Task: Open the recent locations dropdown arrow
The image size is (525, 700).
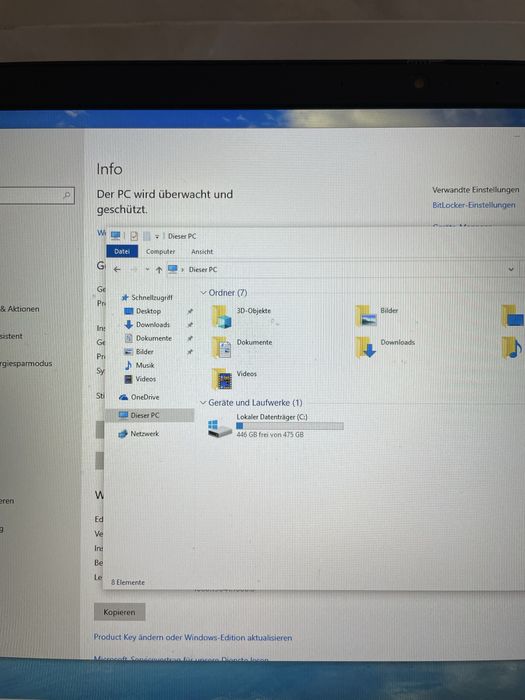Action: tap(147, 270)
